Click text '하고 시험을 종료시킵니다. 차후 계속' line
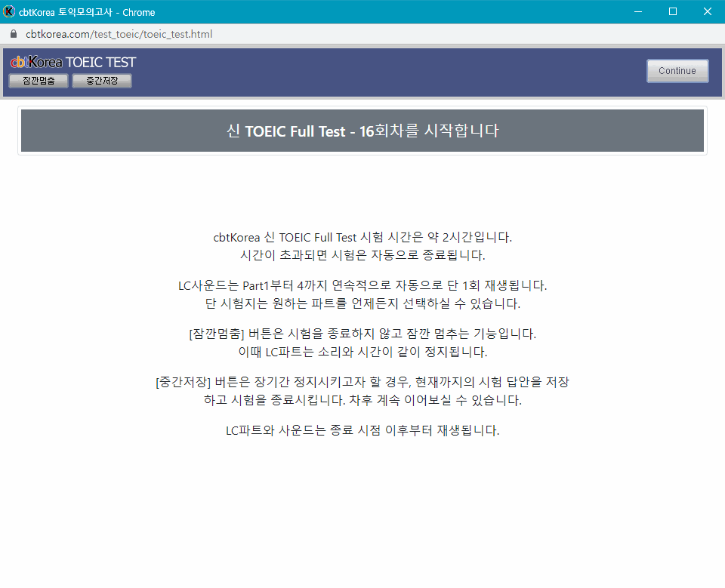This screenshot has width=725, height=588. pos(362,400)
